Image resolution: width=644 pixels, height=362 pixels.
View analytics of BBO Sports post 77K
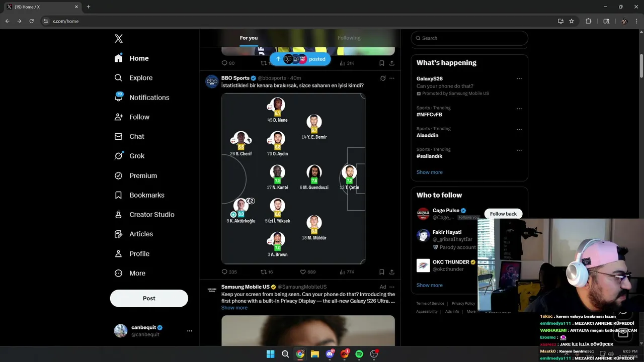tap(347, 272)
